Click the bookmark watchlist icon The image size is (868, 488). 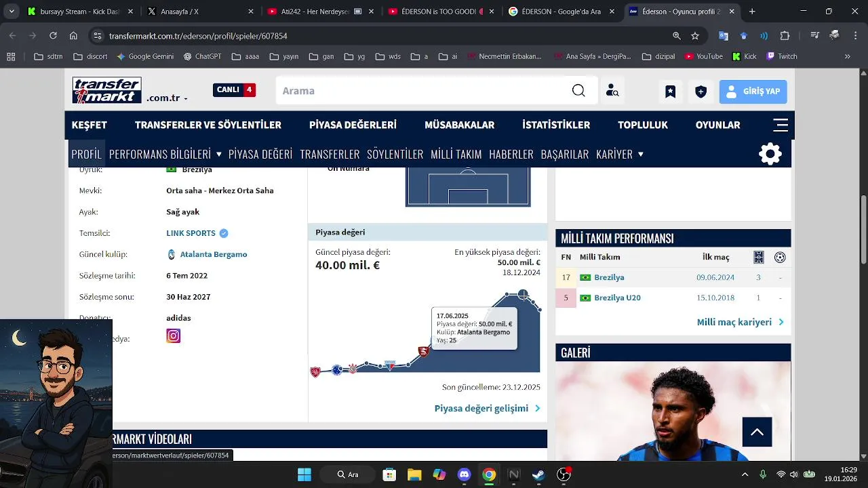670,91
